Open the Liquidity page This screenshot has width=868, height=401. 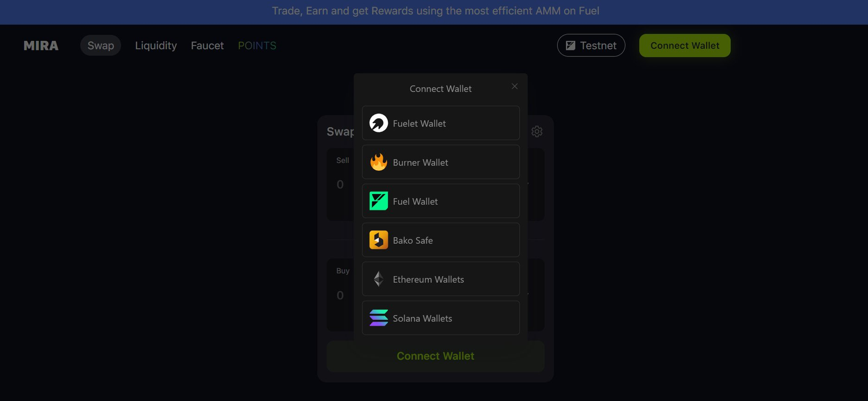pos(156,46)
